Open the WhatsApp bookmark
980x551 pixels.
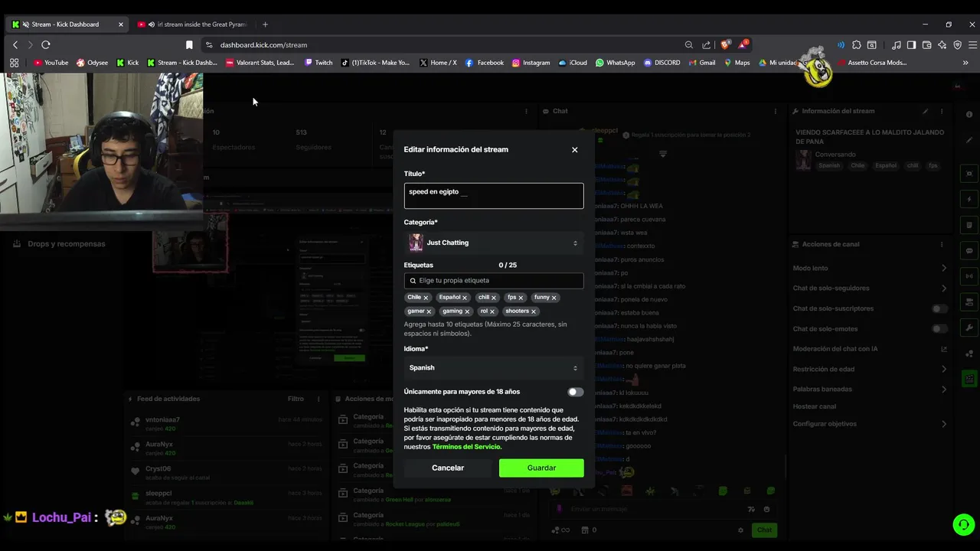[615, 63]
